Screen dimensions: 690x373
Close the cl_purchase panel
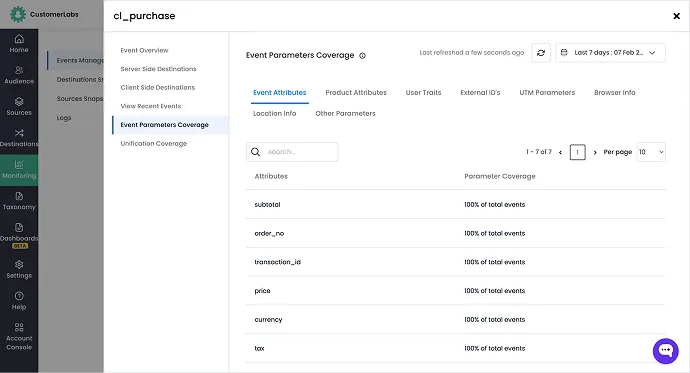click(x=676, y=16)
